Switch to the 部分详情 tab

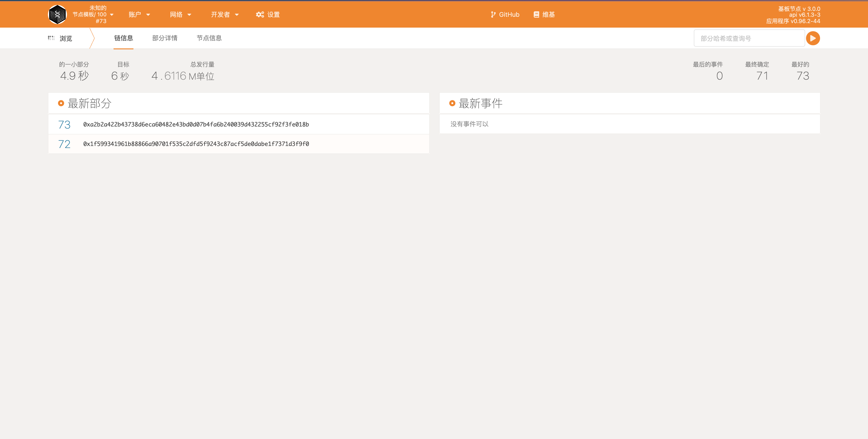(x=165, y=38)
